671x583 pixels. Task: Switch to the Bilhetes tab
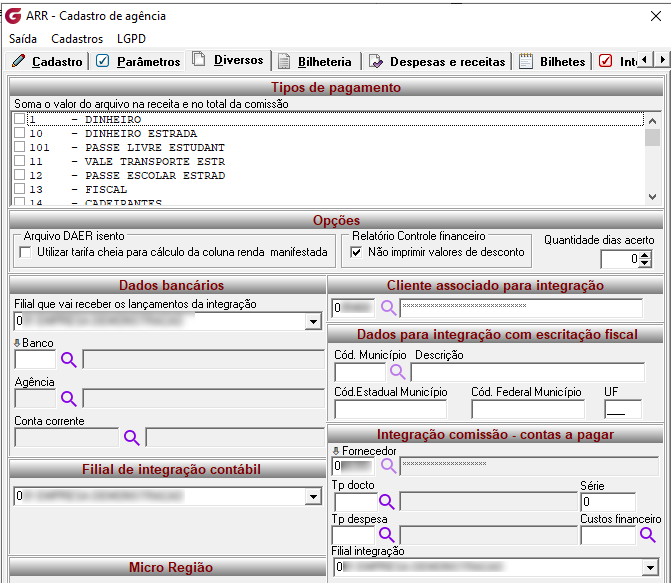[552, 61]
